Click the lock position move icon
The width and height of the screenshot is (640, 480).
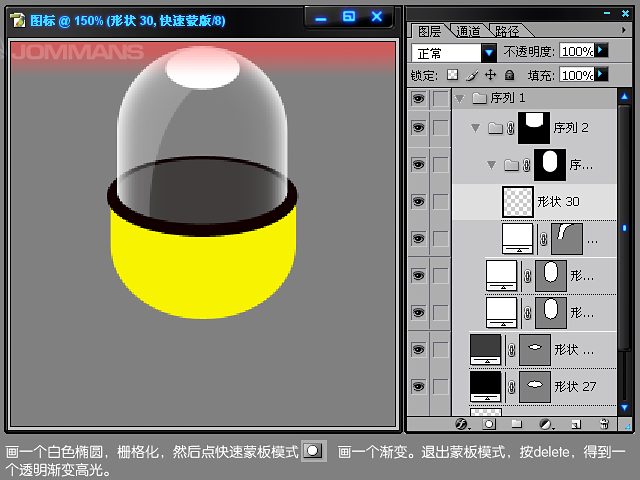(490, 75)
